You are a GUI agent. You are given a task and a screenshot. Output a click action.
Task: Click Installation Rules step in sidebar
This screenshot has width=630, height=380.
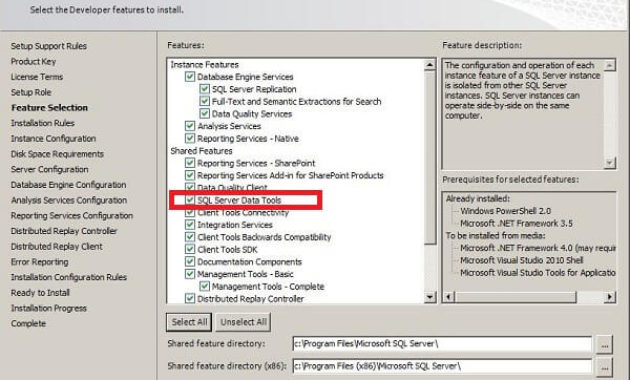coord(43,123)
